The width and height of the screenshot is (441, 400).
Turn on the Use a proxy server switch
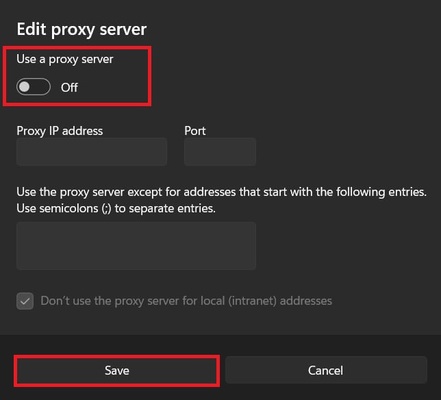33,87
